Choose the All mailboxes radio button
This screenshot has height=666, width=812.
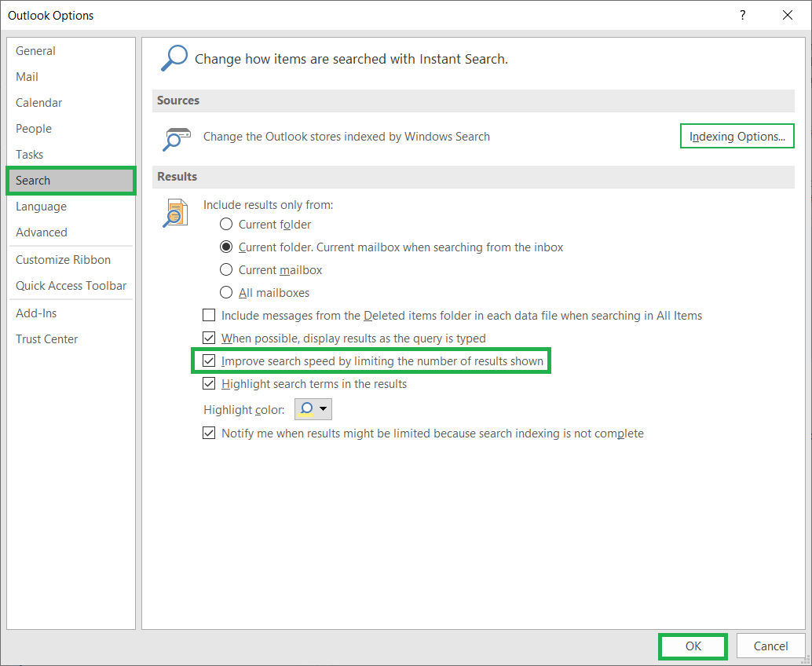[226, 293]
